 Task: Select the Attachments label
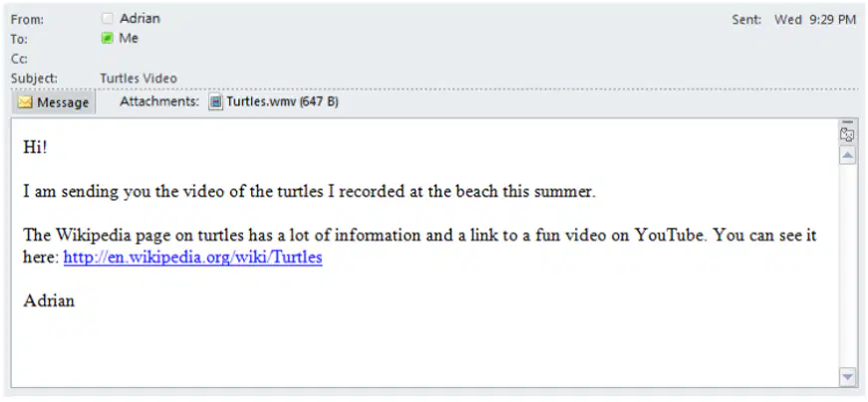tap(159, 102)
